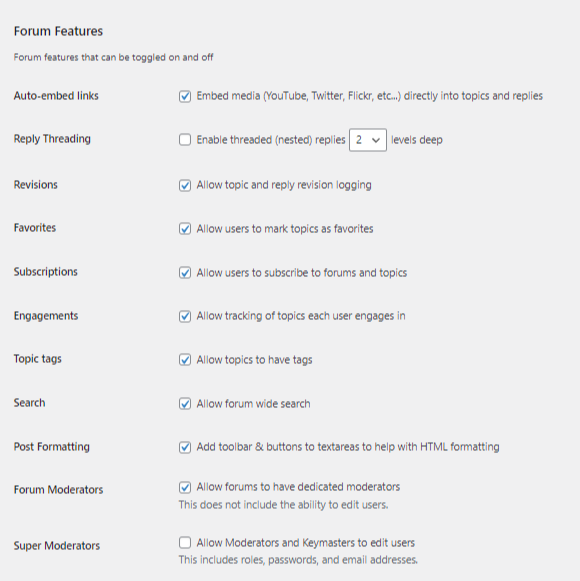Toggle the Subscriptions checkbox off

(x=185, y=273)
